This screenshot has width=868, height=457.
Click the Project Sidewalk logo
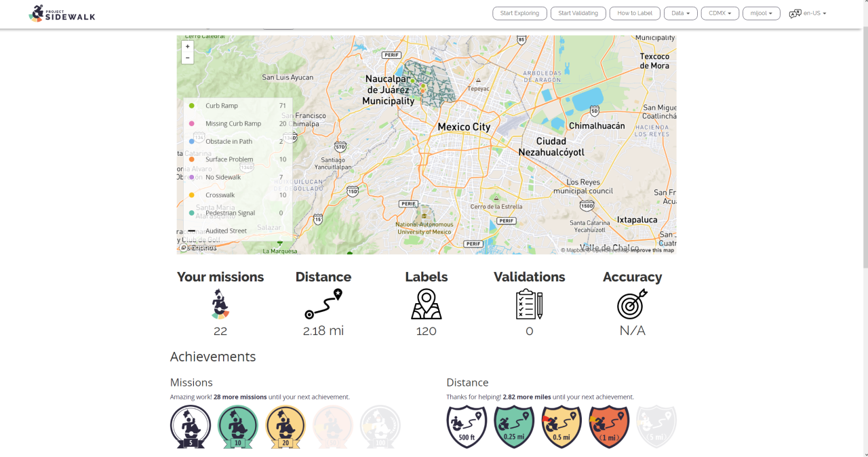pos(62,13)
